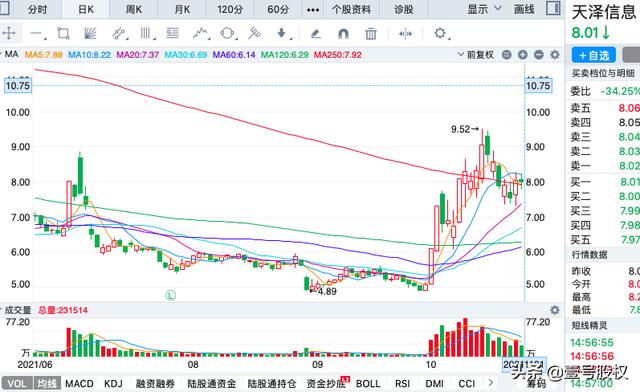The height and width of the screenshot is (392, 640).
Task: Select the 融资融券 indicator
Action: (x=155, y=384)
